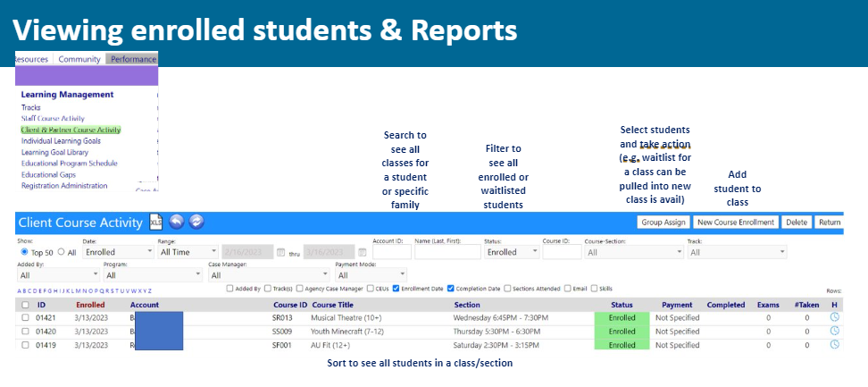Screen dimensions: 868x387
Task: Sort by the Status column header
Action: coord(622,305)
